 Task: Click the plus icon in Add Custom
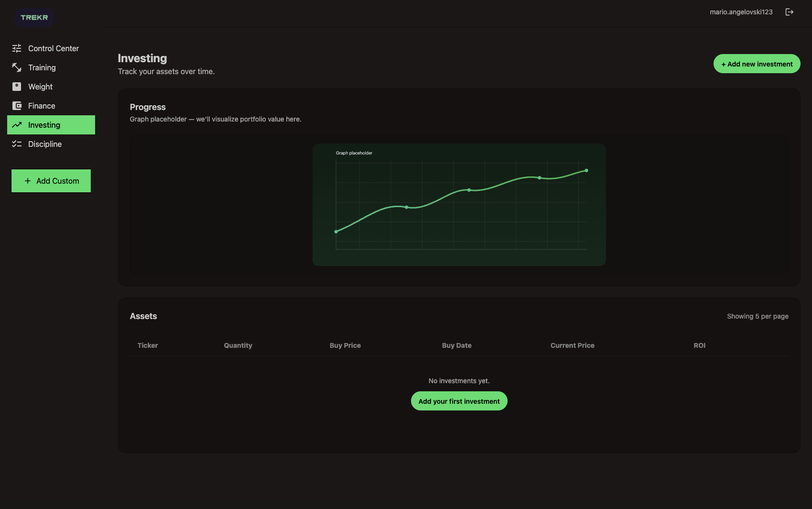coord(28,181)
